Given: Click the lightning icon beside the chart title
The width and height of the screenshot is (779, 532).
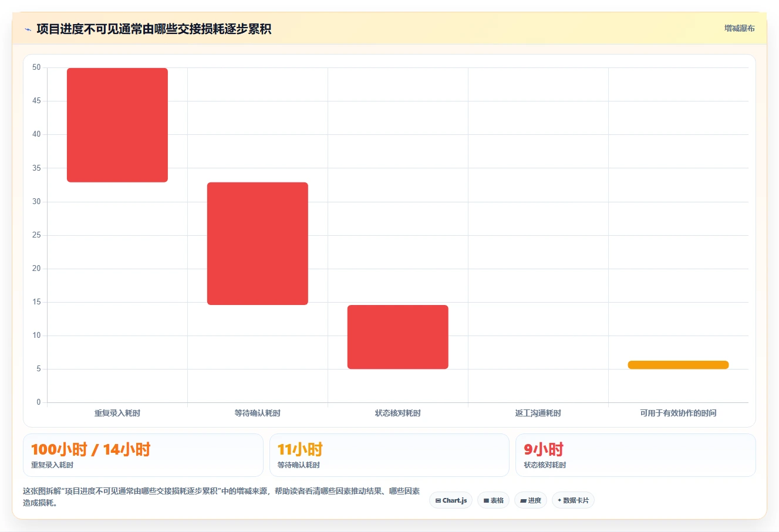Looking at the screenshot, I should coord(28,29).
